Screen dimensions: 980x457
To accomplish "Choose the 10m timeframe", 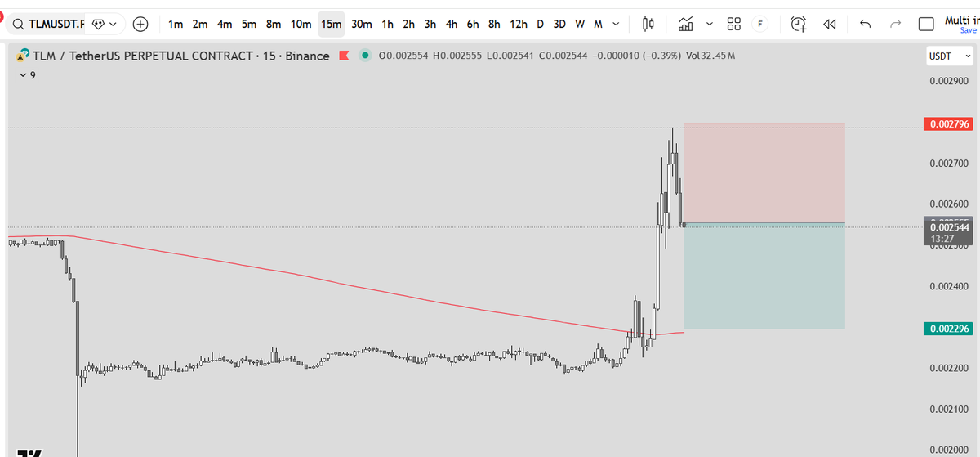I will (x=301, y=25).
